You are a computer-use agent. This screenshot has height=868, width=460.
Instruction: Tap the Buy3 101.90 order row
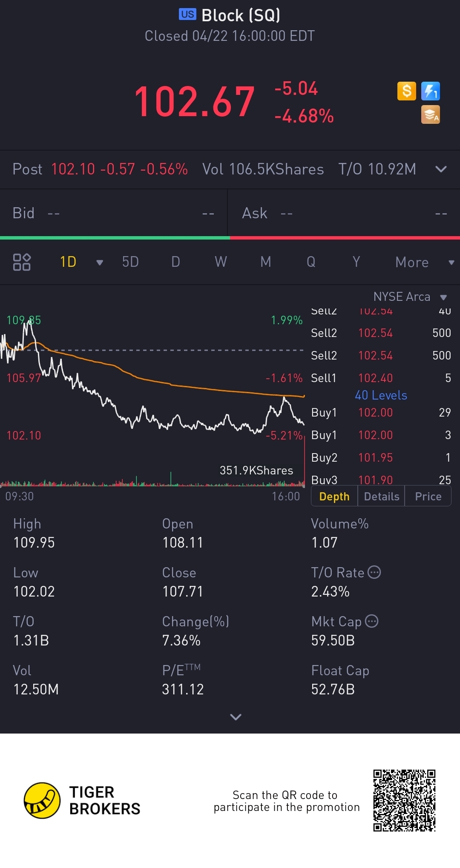point(381,479)
